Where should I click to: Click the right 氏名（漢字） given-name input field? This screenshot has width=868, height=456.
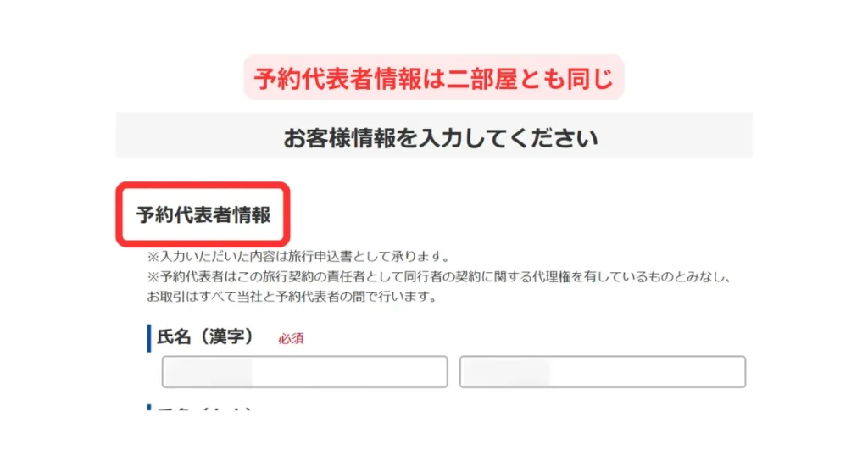pyautogui.click(x=603, y=371)
